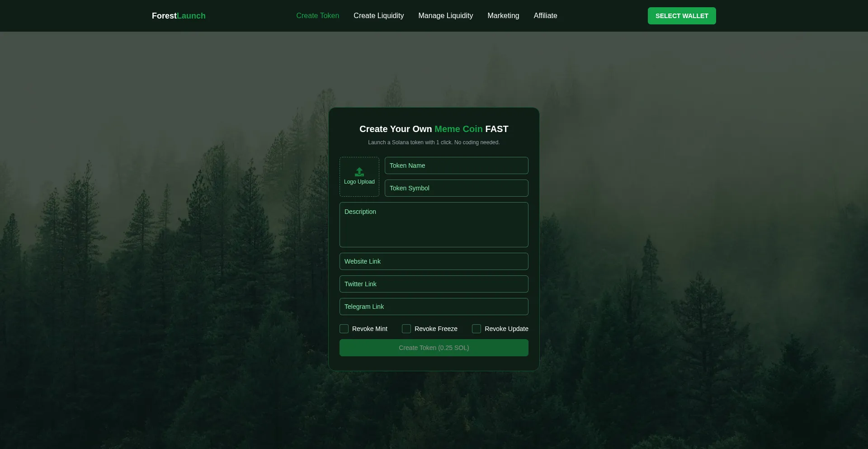Enable the Revoke Update checkbox
This screenshot has width=868, height=449.
476,329
